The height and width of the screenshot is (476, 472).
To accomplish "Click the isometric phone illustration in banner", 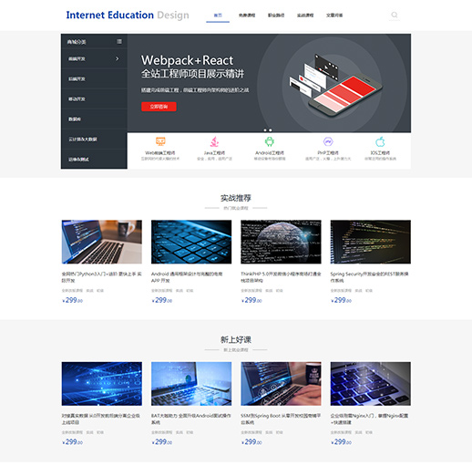I will (x=335, y=86).
